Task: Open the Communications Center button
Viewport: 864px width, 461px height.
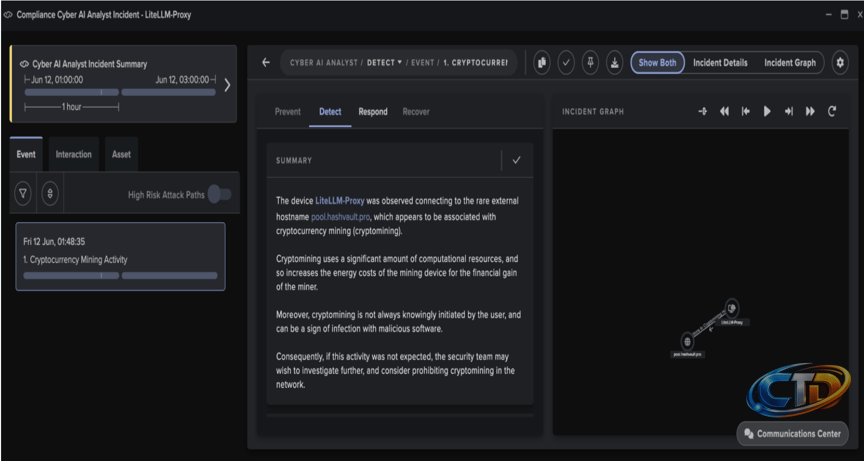Action: coord(793,433)
